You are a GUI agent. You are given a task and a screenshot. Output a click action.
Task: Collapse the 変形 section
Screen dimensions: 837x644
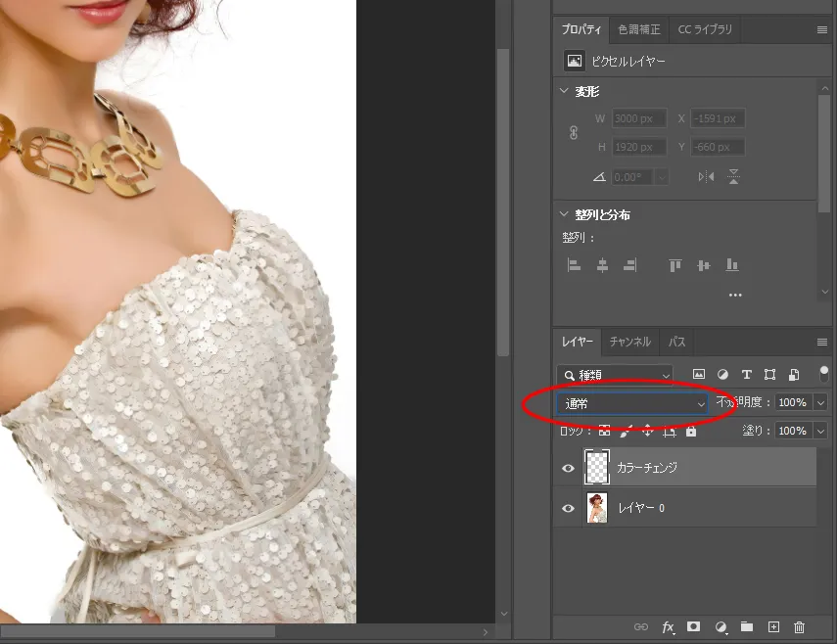pos(564,91)
